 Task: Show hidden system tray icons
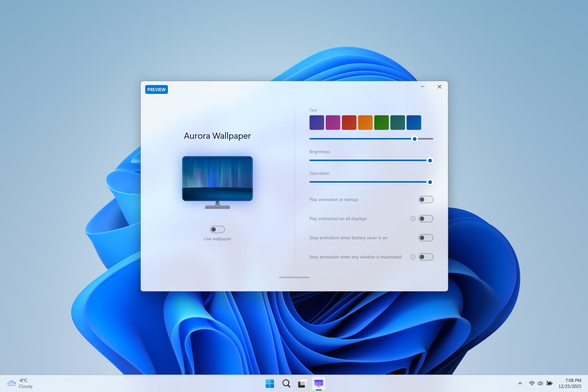pyautogui.click(x=520, y=383)
